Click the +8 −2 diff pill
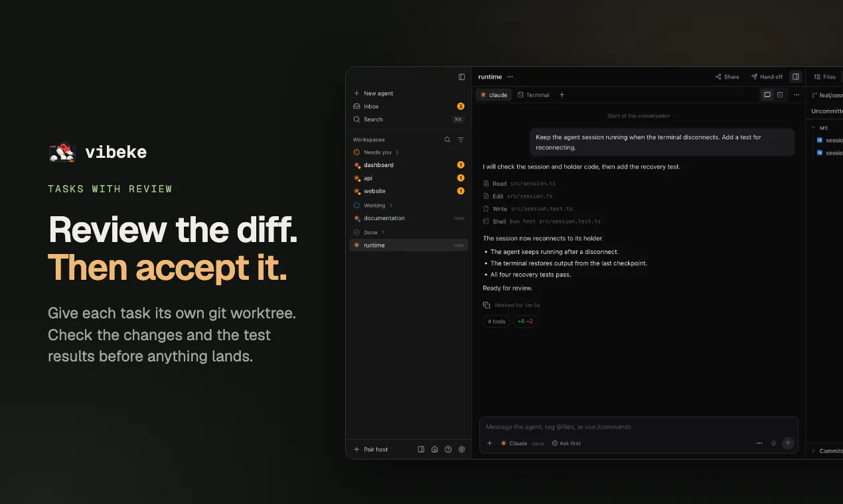The width and height of the screenshot is (843, 504). coord(525,322)
